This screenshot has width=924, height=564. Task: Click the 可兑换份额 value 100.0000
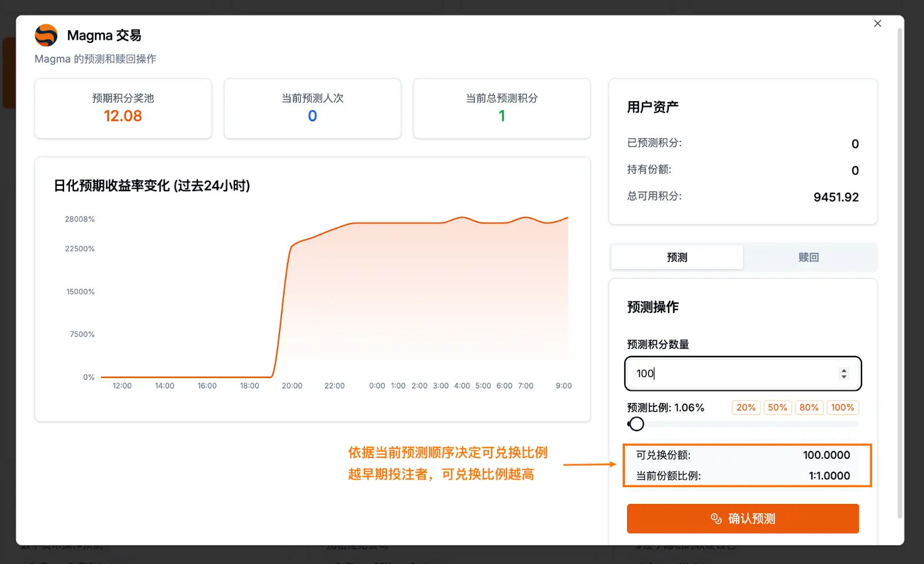tap(826, 455)
